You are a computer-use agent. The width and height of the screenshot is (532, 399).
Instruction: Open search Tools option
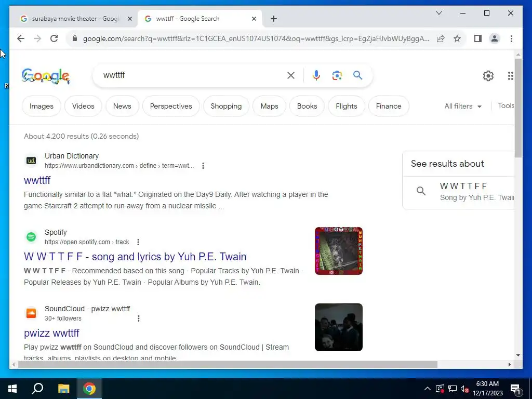pyautogui.click(x=506, y=106)
